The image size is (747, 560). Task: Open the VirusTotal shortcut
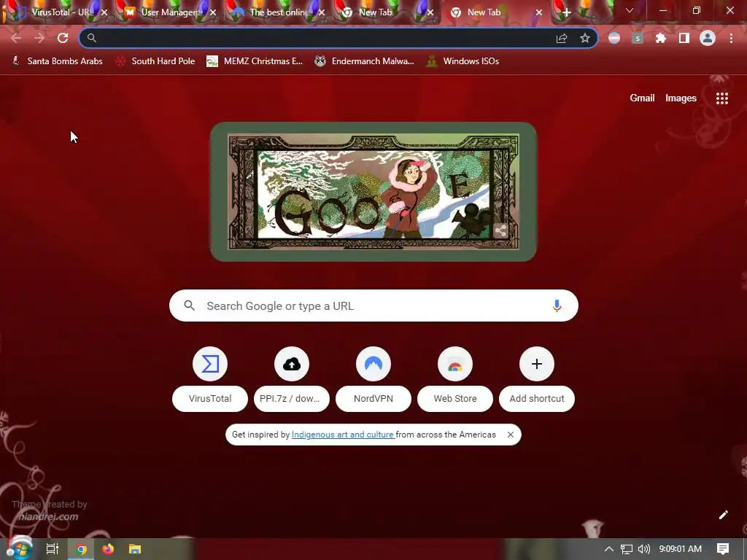pos(210,378)
